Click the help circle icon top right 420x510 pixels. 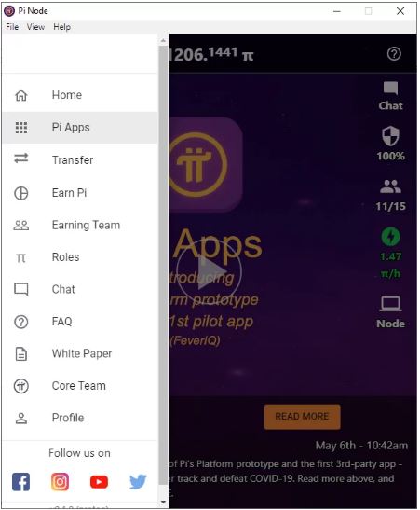coord(394,54)
